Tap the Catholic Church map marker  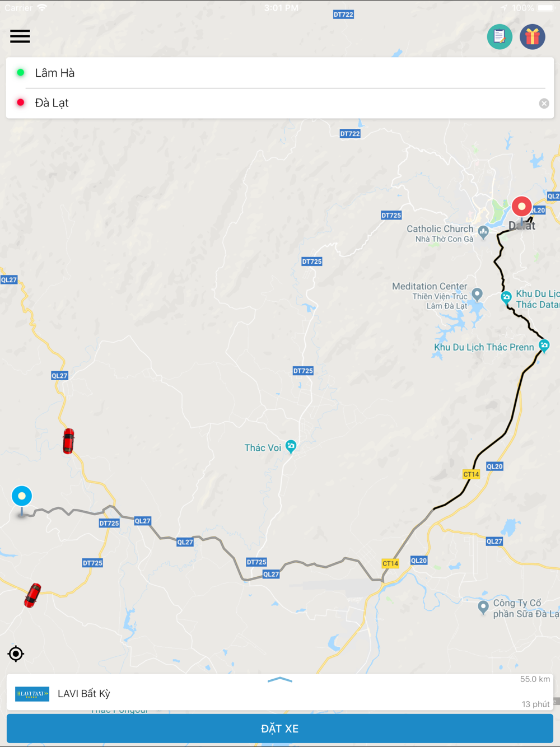[x=483, y=231]
